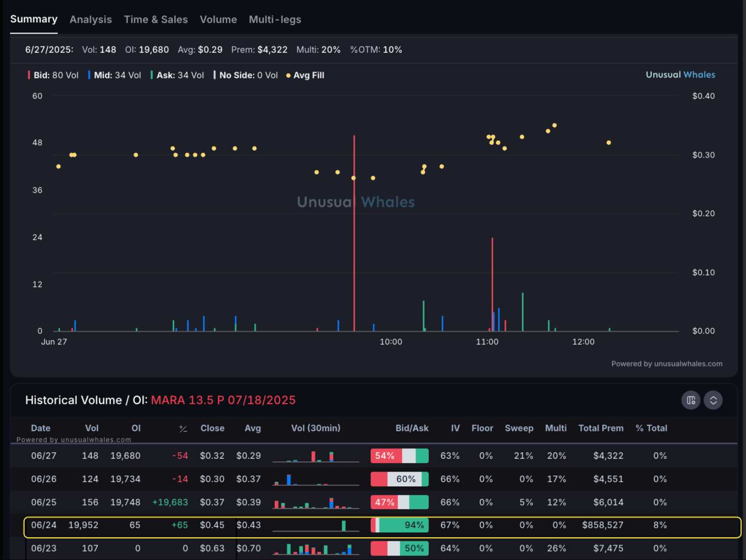Click the 06/27 30-min volume sparkline
Viewport: 746px width, 560px height.
click(316, 456)
